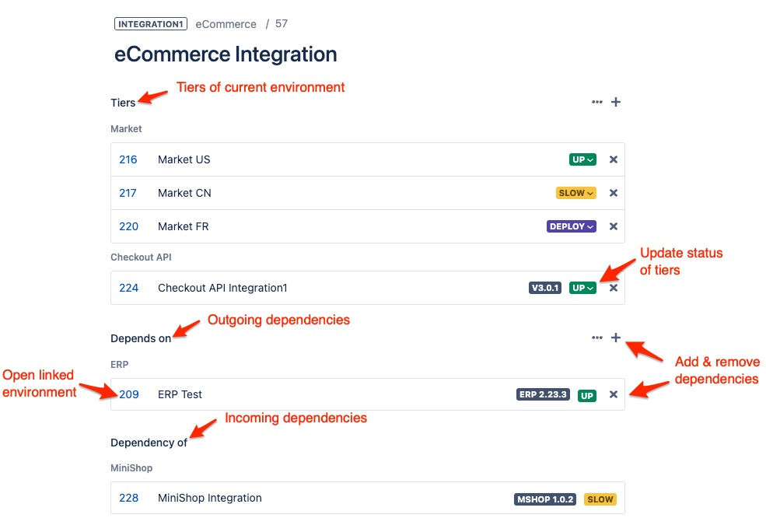
Task: Open the Tiers more options menu
Action: pos(596,102)
